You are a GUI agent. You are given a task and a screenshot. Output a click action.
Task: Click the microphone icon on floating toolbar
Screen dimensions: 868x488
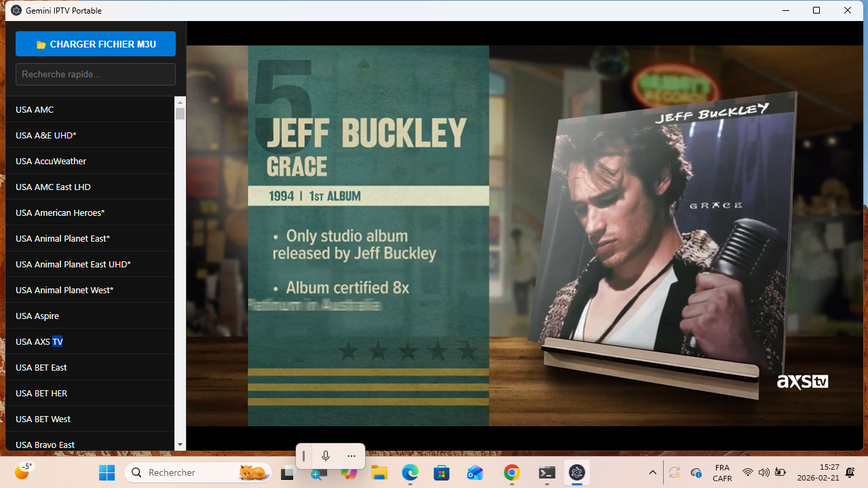(x=326, y=456)
